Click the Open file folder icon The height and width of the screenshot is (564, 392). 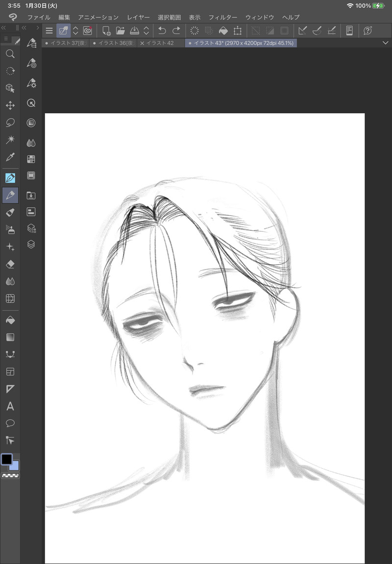(120, 30)
